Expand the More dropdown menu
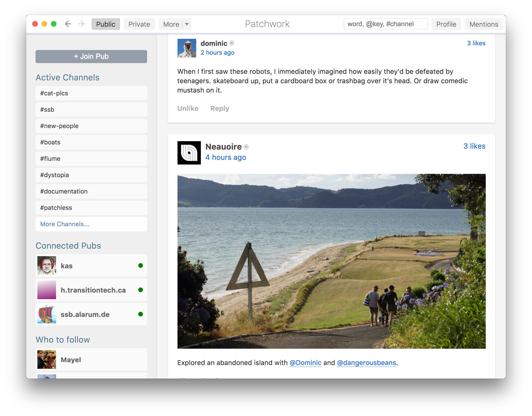 (187, 24)
